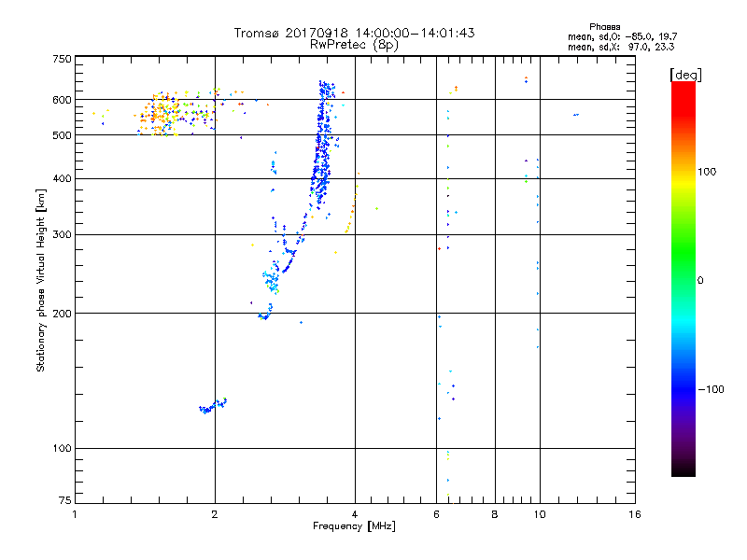This screenshot has width=747, height=560.
Task: Click the 'Frequency [MHz]' axis label
Action: 354,526
